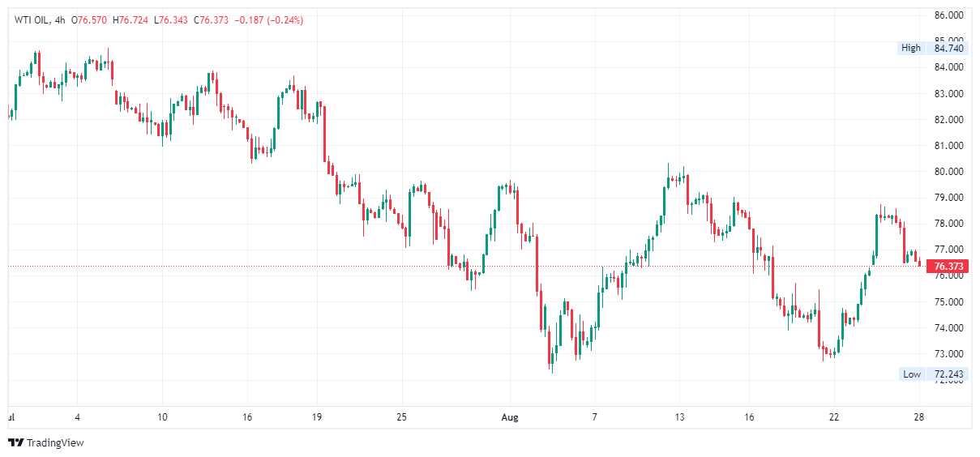The width and height of the screenshot is (980, 457).
Task: Click the −0.187 (−0.24%) change value
Action: pyautogui.click(x=268, y=20)
